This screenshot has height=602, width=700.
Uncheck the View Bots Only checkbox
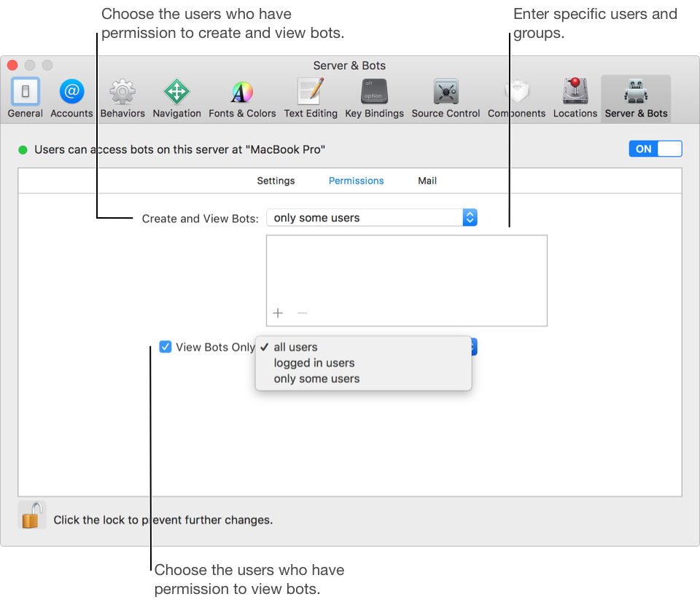pyautogui.click(x=166, y=346)
